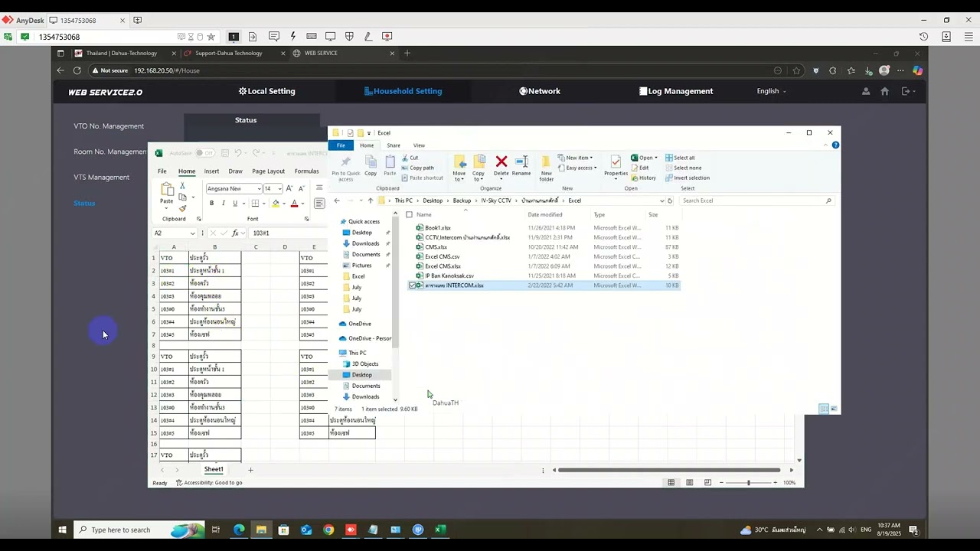
Task: Open New item dropdown in Explorer
Action: (577, 158)
